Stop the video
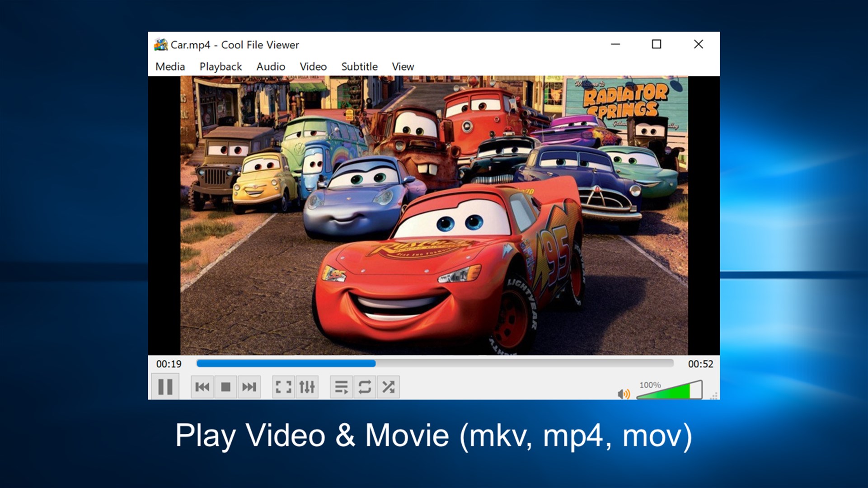 225,386
